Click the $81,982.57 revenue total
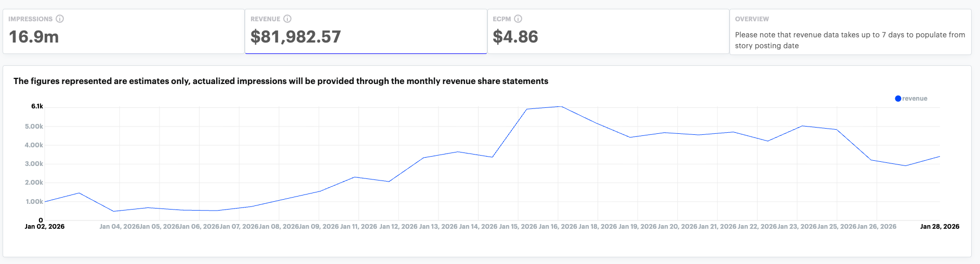This screenshot has width=980, height=264. click(x=296, y=37)
